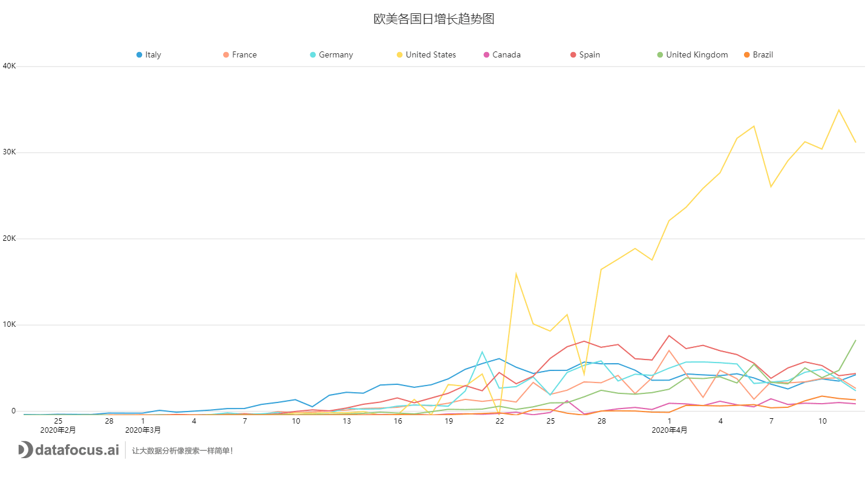Click the red Spain legend dot

point(573,55)
